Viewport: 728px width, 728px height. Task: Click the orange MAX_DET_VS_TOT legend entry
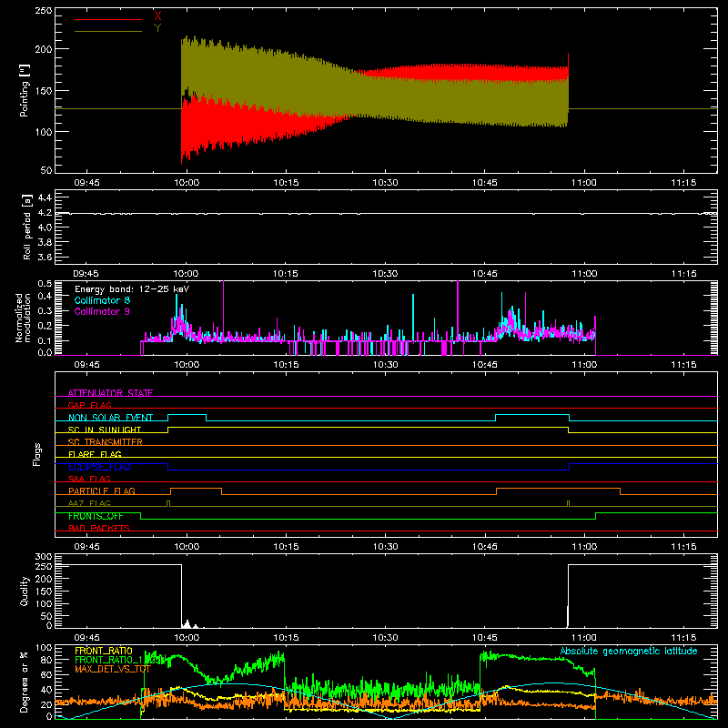click(x=113, y=669)
